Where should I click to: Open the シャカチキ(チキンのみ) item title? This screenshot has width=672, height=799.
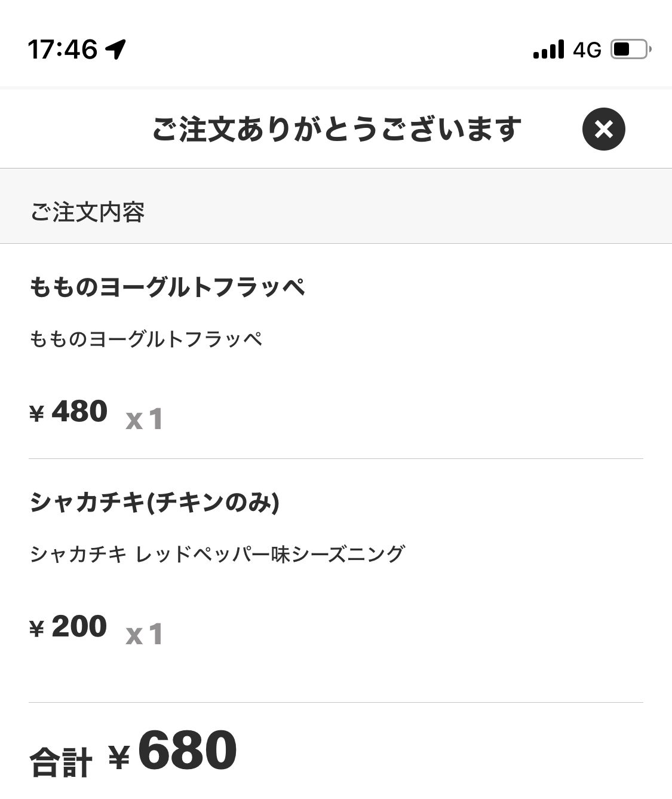[155, 503]
